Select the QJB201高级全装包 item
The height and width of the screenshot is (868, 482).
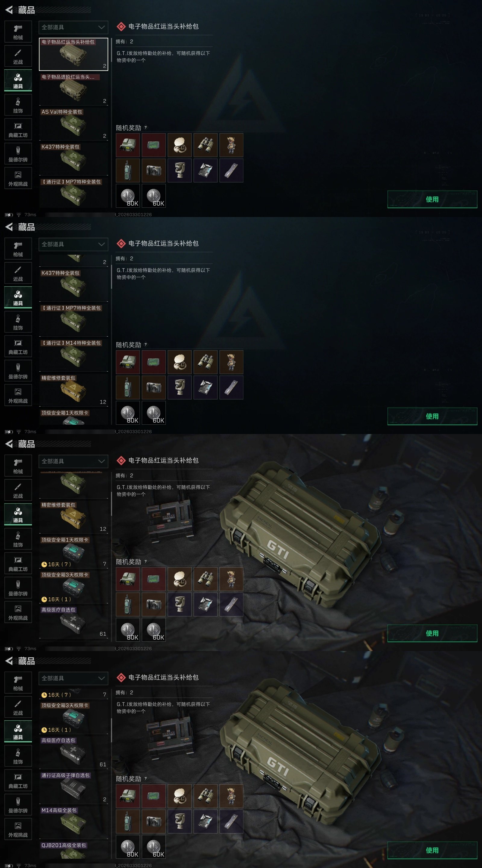[74, 851]
